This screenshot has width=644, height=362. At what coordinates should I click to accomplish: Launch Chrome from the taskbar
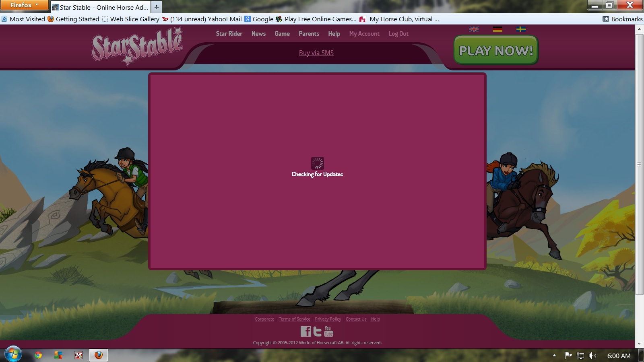[38, 355]
